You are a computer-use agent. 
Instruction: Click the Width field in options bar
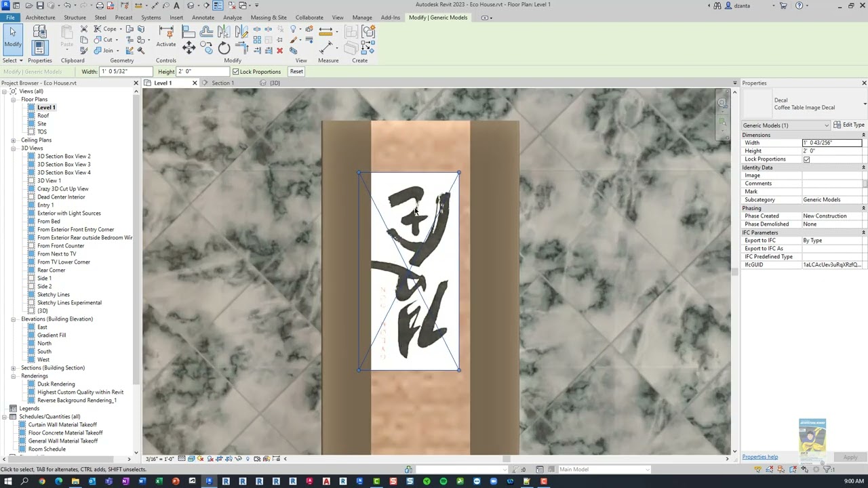pyautogui.click(x=127, y=71)
